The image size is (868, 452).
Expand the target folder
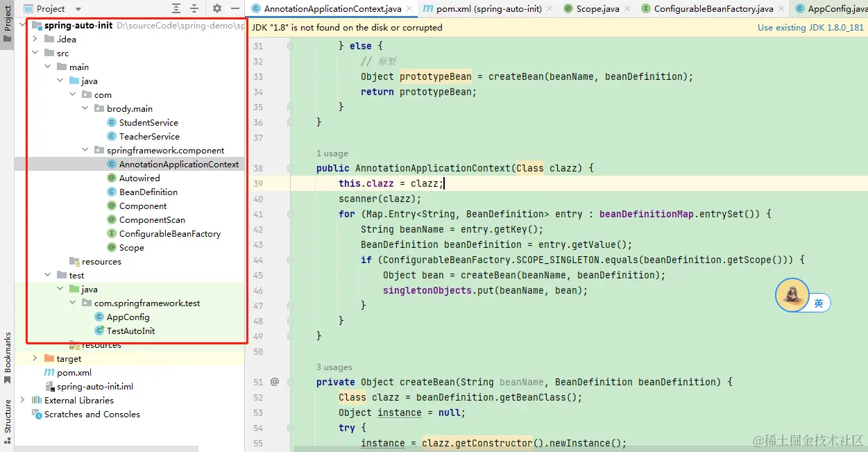pos(35,359)
